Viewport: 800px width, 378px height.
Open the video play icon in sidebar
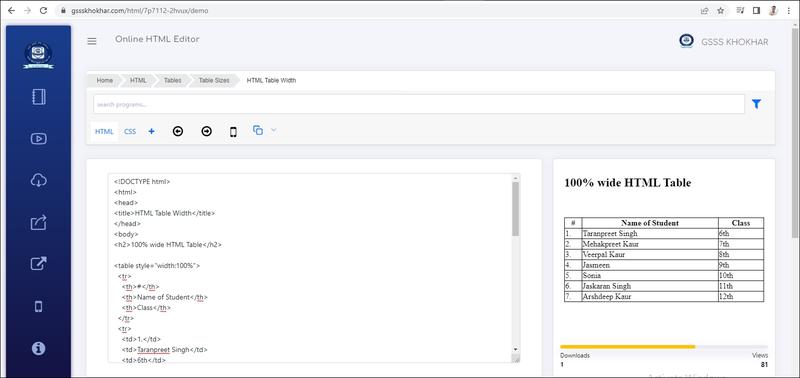click(39, 138)
